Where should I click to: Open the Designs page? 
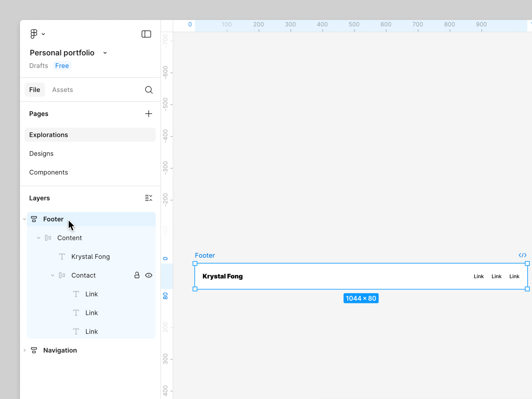[x=41, y=154]
